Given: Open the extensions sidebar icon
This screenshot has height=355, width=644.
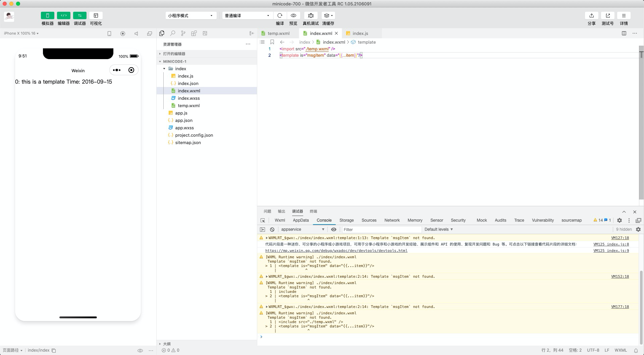Looking at the screenshot, I should (194, 33).
